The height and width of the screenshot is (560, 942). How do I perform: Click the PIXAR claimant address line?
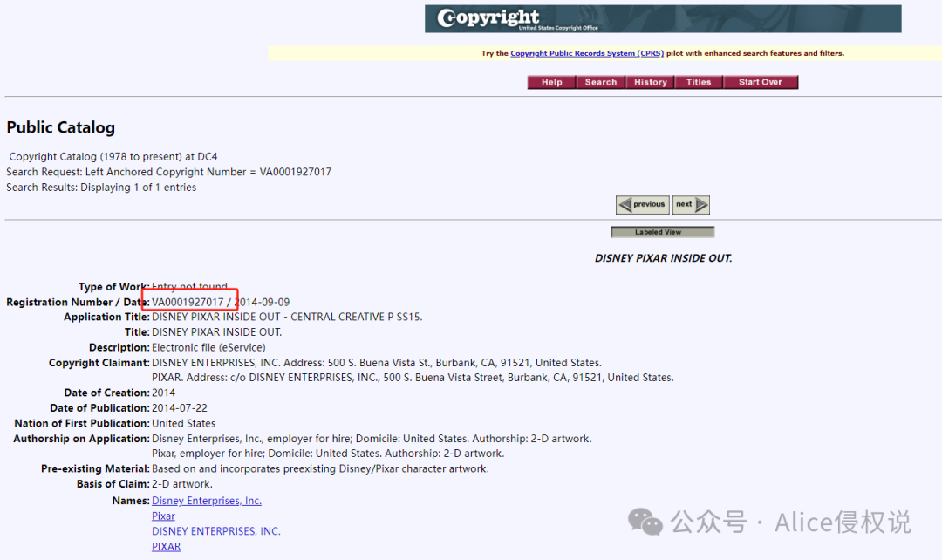[x=413, y=378]
